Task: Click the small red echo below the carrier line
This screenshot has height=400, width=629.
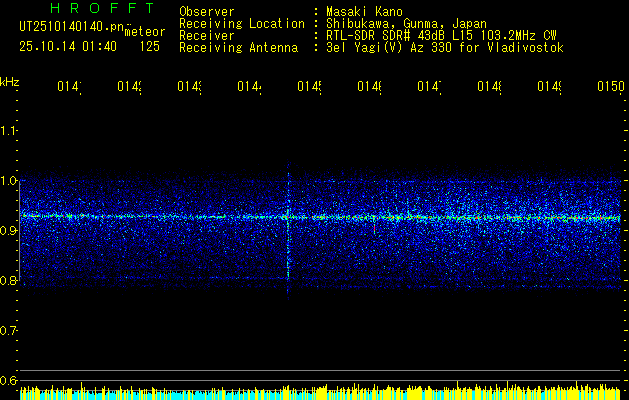Action: click(x=374, y=229)
